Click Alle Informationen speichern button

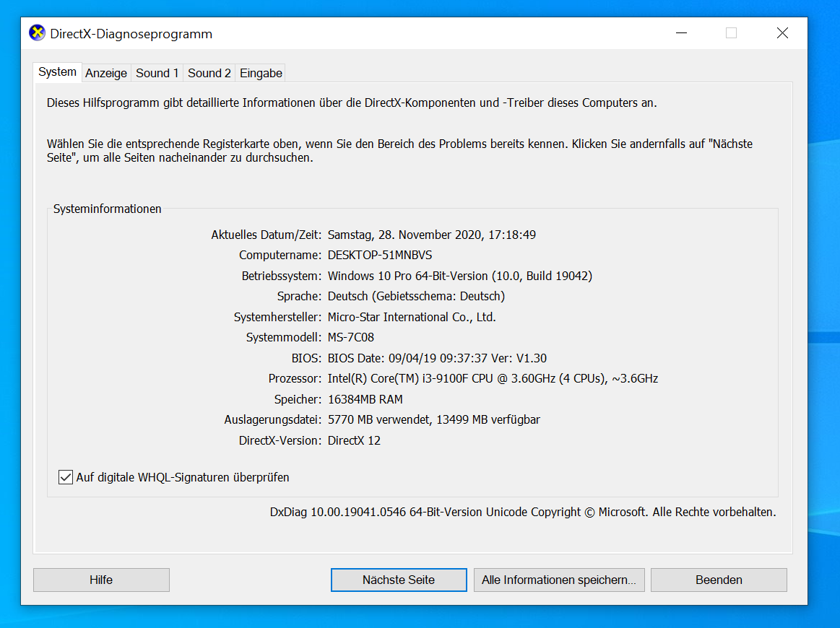pyautogui.click(x=559, y=580)
